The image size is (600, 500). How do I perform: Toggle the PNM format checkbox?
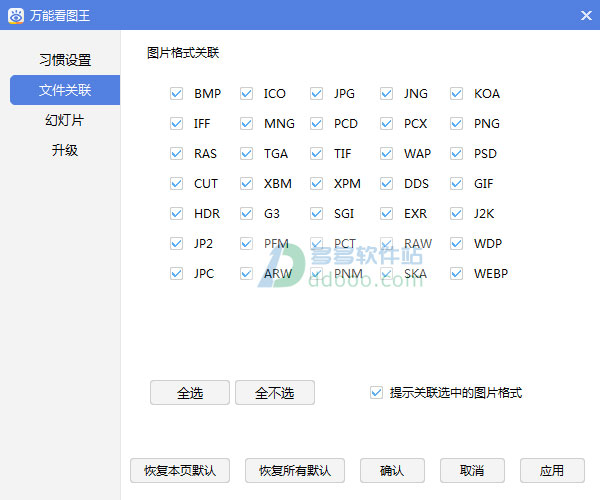pyautogui.click(x=316, y=274)
